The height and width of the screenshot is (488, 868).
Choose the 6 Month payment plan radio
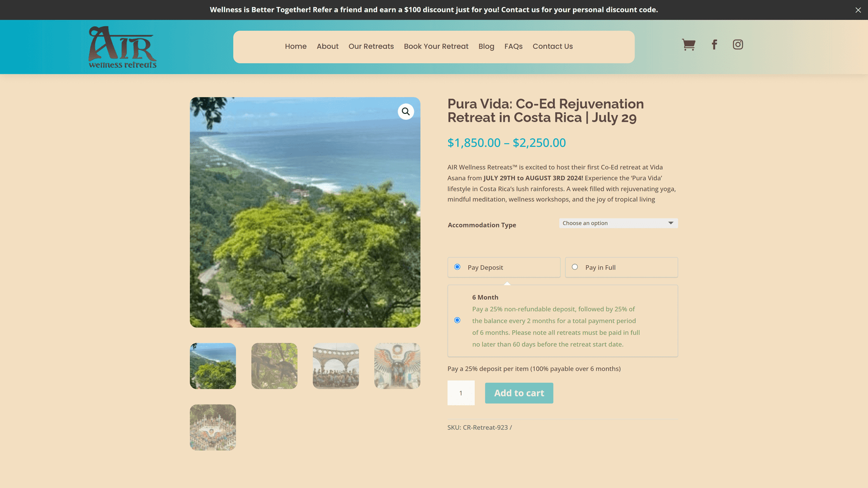(x=457, y=320)
